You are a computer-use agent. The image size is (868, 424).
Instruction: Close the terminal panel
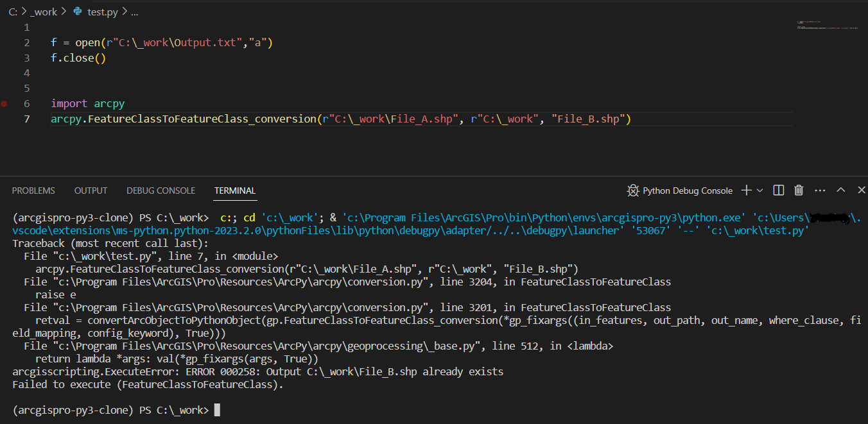(x=861, y=191)
